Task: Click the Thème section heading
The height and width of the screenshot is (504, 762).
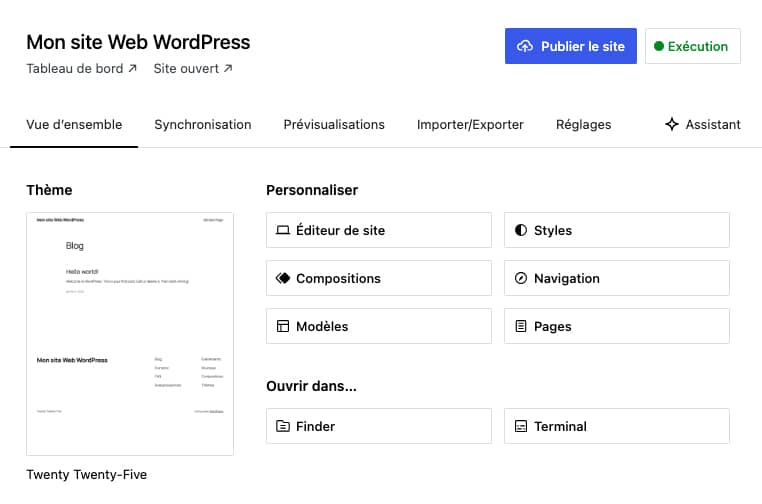Action: coord(49,190)
